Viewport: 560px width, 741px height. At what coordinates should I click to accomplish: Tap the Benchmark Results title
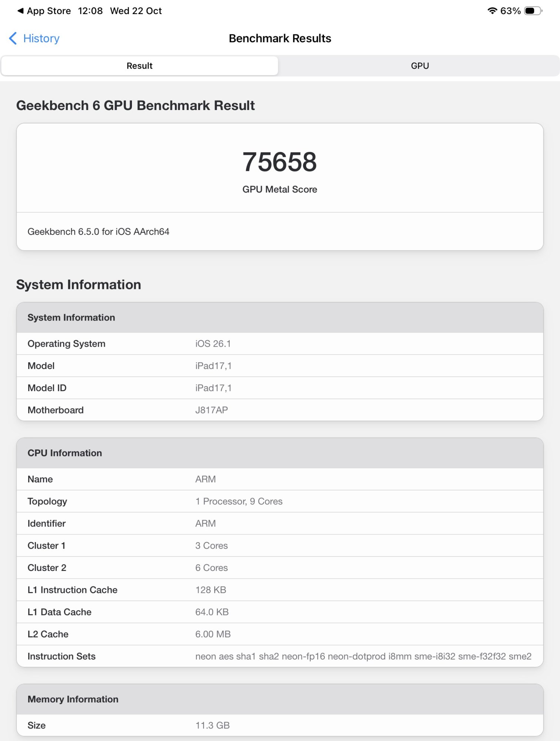click(x=280, y=38)
